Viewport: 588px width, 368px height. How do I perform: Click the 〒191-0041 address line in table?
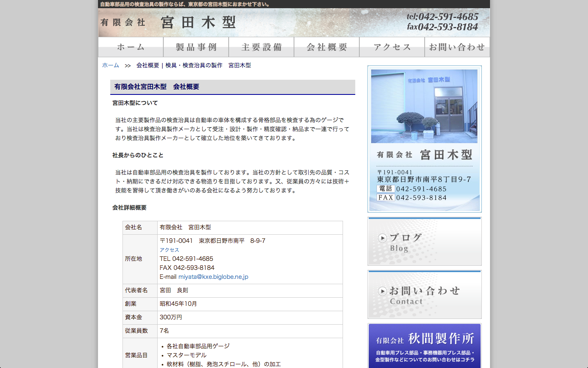pos(212,241)
